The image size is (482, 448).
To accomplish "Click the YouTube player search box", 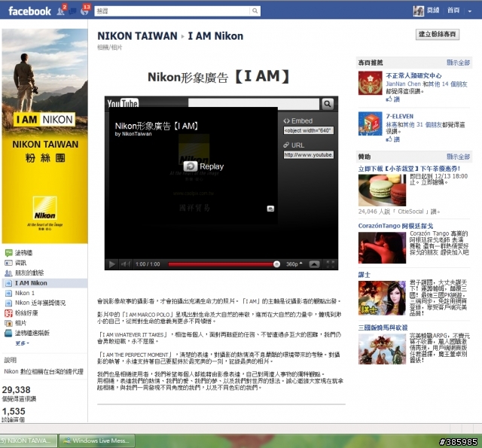I will (x=254, y=104).
